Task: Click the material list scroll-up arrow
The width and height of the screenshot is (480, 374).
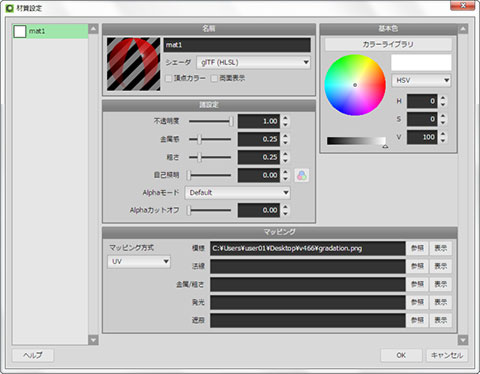Action: pyautogui.click(x=93, y=29)
